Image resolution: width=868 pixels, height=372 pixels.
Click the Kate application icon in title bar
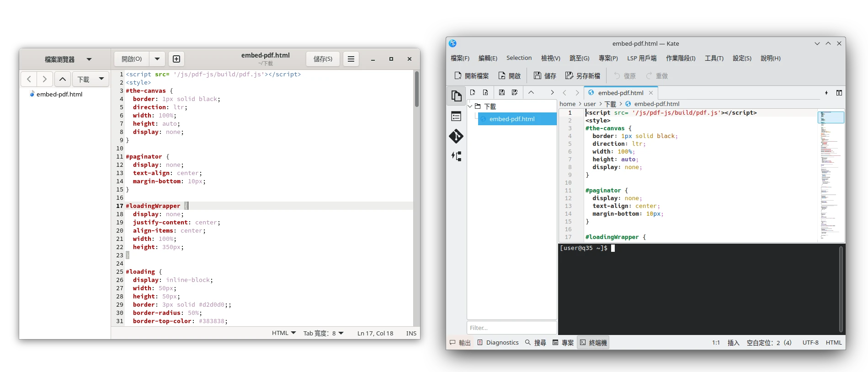coord(453,43)
